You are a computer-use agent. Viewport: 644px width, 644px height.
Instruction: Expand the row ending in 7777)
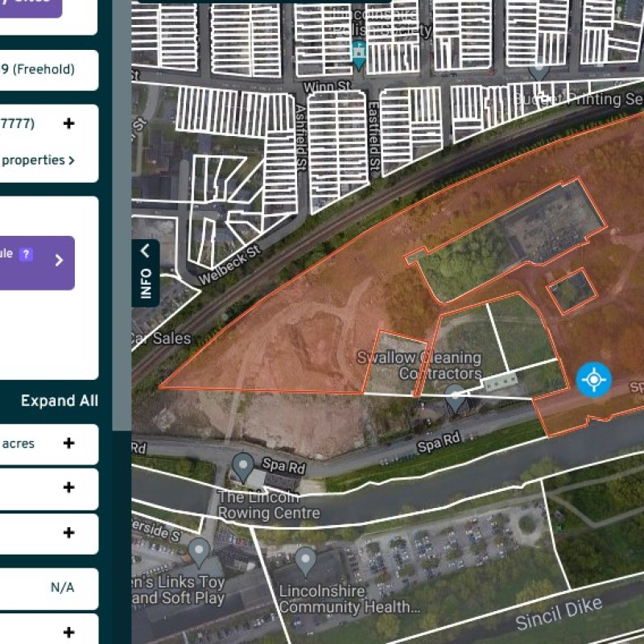69,123
